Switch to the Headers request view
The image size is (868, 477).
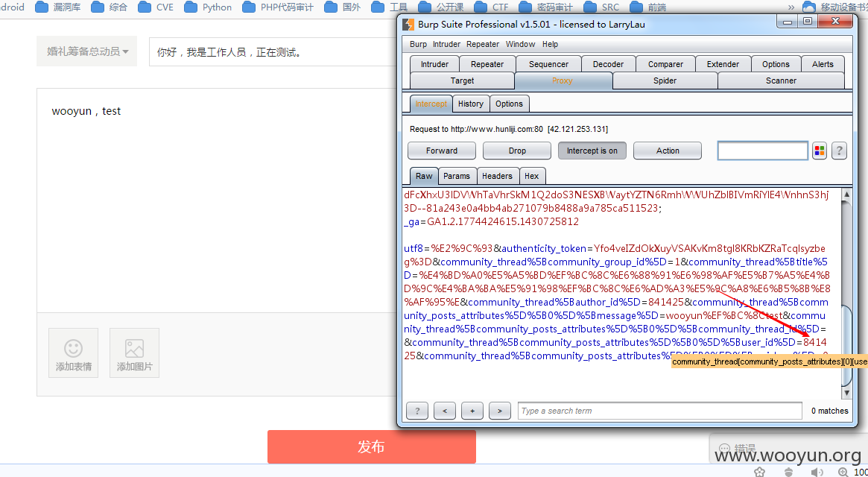[x=497, y=176]
